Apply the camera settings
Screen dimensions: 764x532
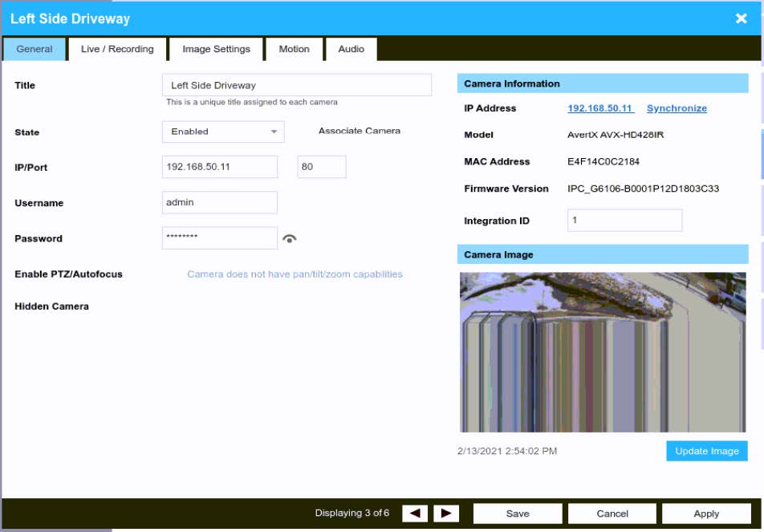tap(706, 514)
